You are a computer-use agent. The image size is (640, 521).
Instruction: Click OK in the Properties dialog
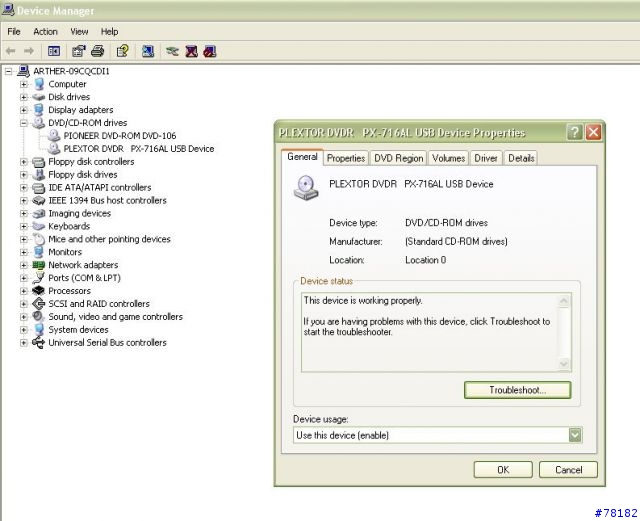[503, 470]
